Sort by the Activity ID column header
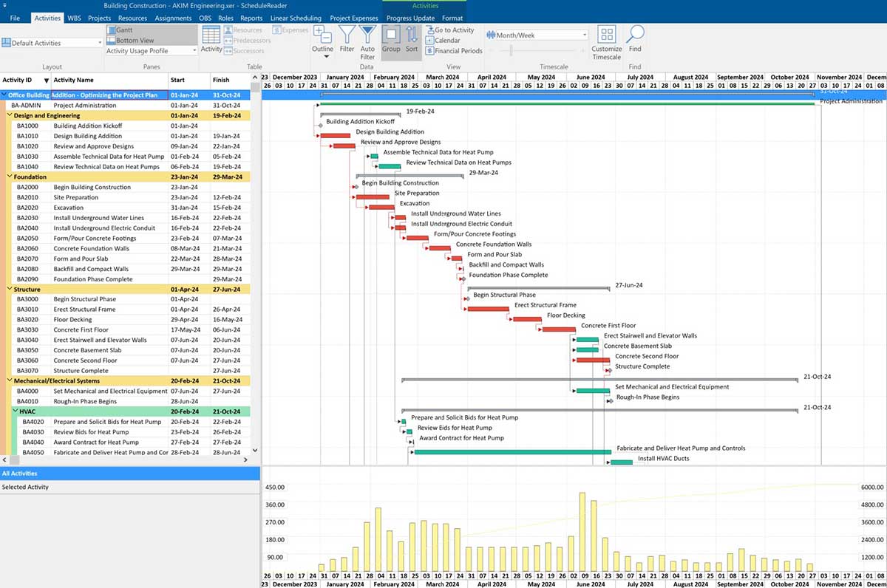 (25, 80)
